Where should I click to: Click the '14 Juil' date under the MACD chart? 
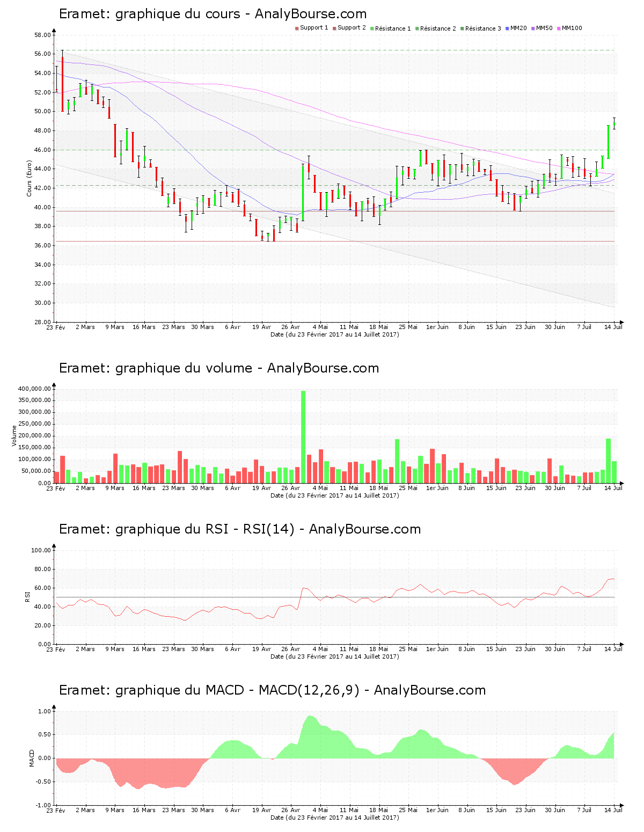coord(613,810)
